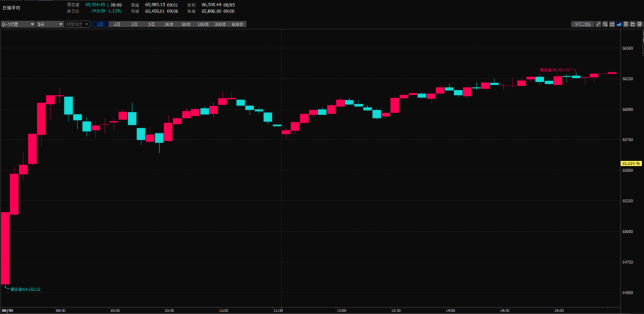
Task: Click the open folder icon
Action: (633, 25)
